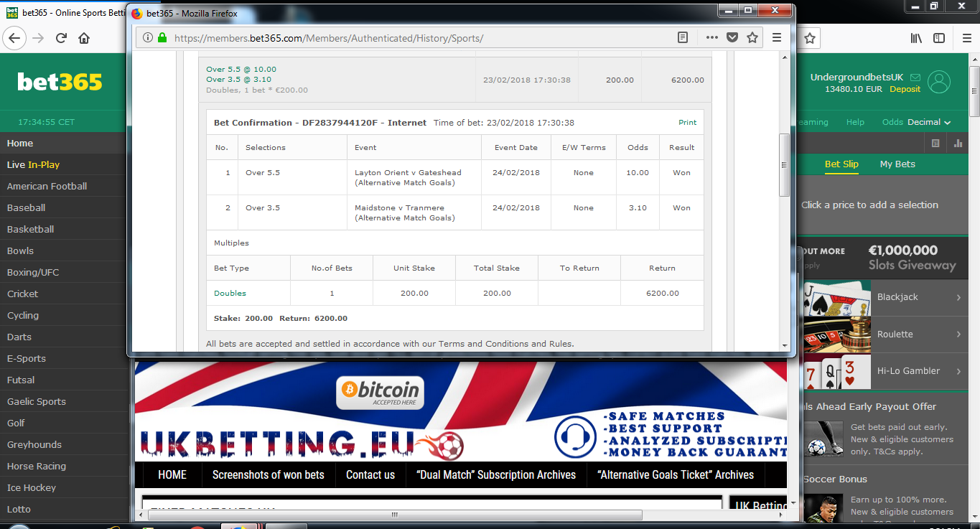Select Futsal in sidebar
Image resolution: width=980 pixels, height=529 pixels.
65,380
